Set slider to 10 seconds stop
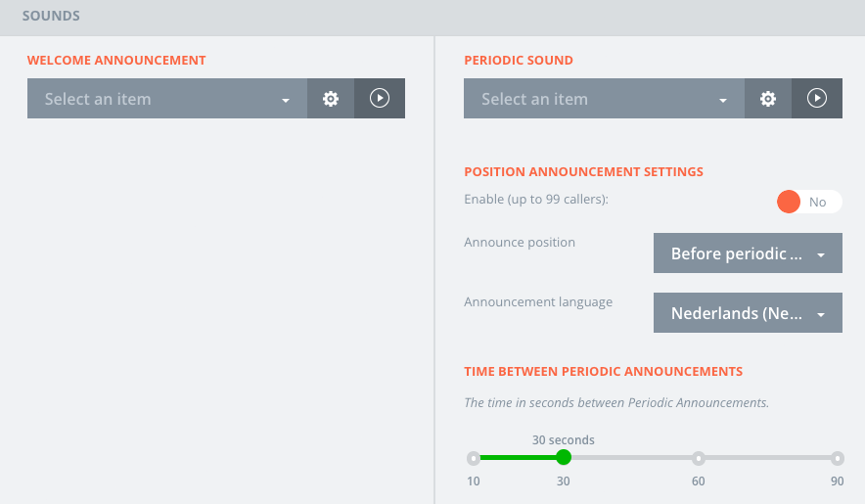Image resolution: width=865 pixels, height=504 pixels. 474,457
